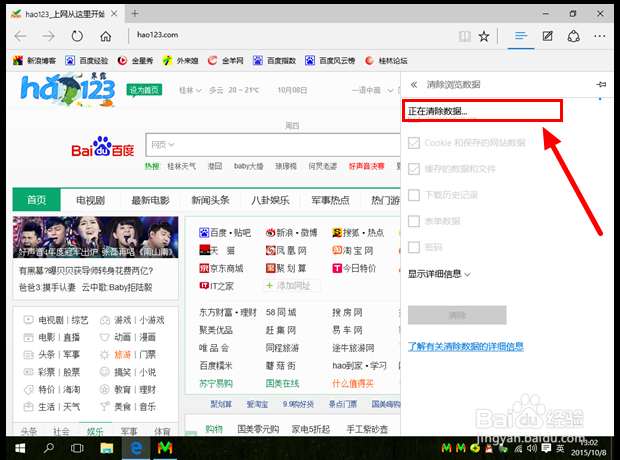Viewport: 620px width, 460px height.
Task: Close the hao123 tab
Action: [114, 14]
